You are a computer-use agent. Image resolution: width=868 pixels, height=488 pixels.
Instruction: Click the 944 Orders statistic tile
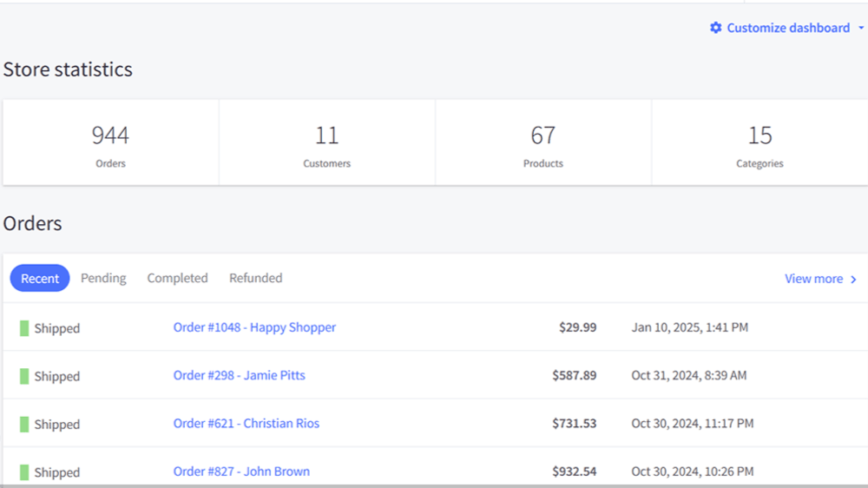110,142
